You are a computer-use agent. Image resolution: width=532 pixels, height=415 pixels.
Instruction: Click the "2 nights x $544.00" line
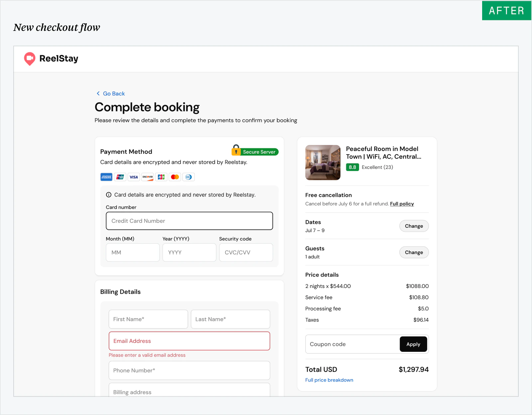[x=328, y=286]
